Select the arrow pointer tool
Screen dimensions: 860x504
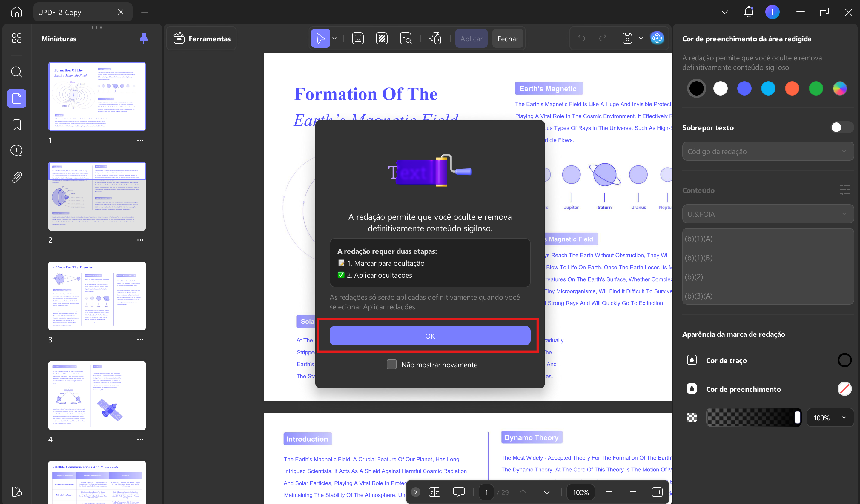pos(320,38)
